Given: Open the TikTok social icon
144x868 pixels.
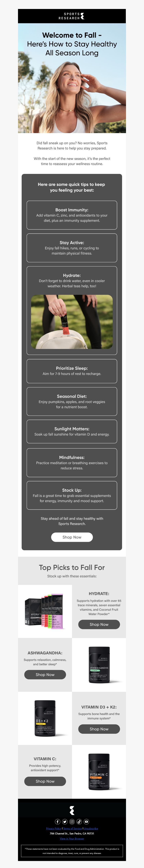Looking at the screenshot, I should click(79, 822).
